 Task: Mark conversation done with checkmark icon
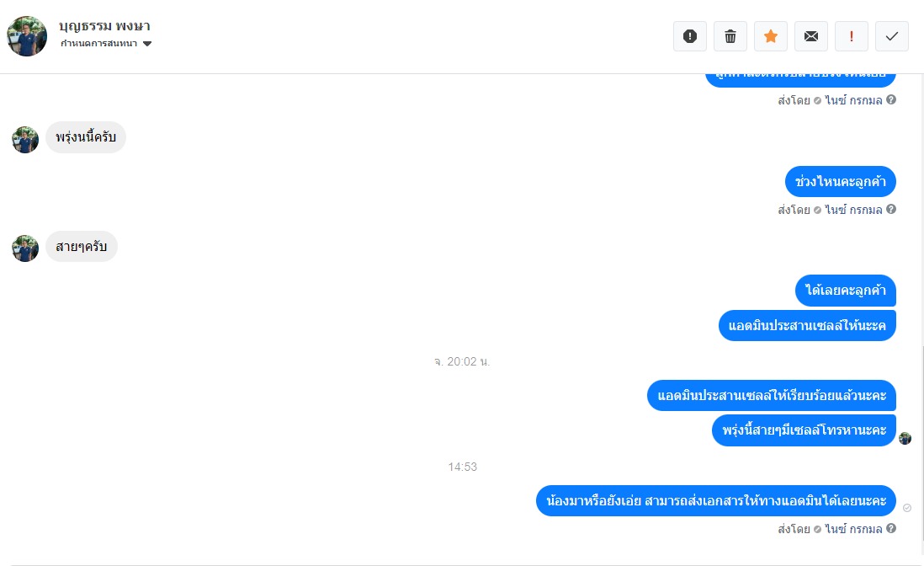tap(891, 36)
